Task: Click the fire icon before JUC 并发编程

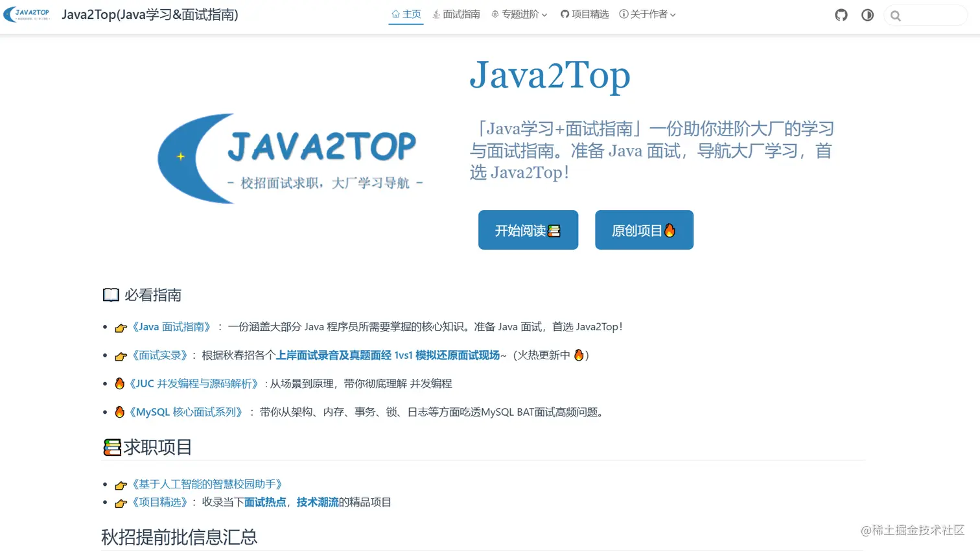Action: click(119, 383)
